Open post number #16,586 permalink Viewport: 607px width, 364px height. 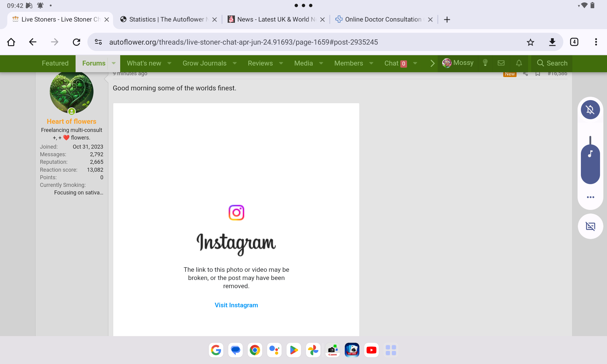click(557, 74)
